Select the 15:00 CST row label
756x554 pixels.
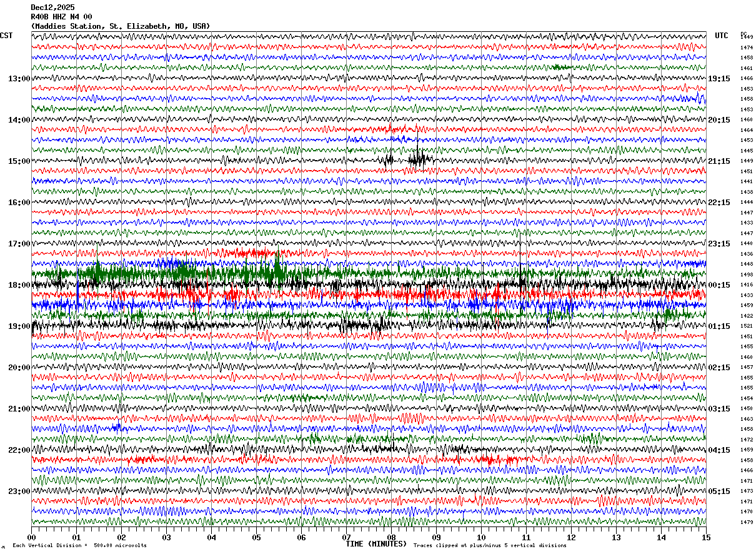pos(19,161)
